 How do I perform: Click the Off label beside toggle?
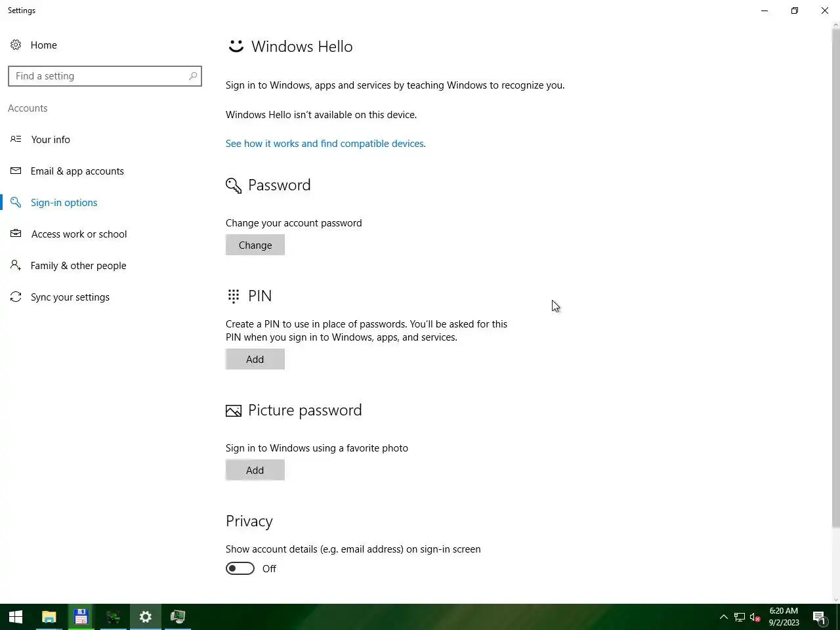pos(269,568)
